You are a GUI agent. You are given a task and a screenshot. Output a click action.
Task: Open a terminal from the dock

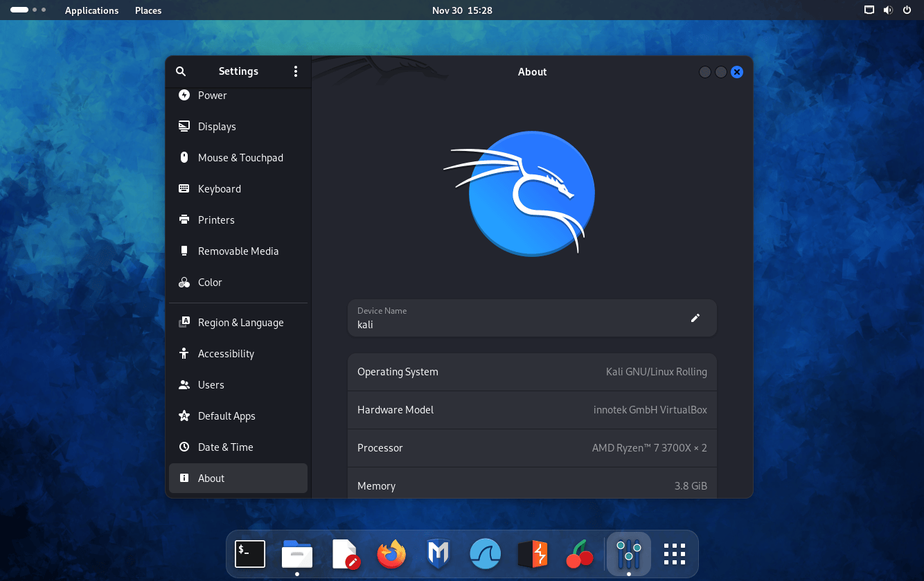(x=249, y=553)
